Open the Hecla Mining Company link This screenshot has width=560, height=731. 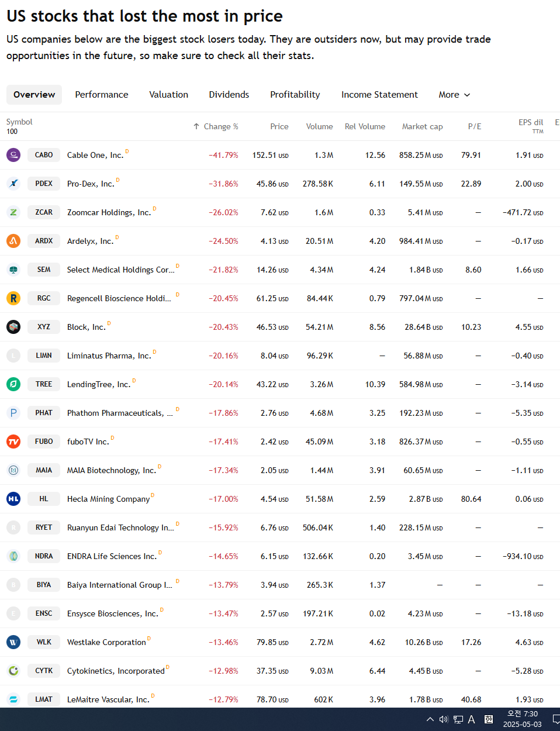109,499
